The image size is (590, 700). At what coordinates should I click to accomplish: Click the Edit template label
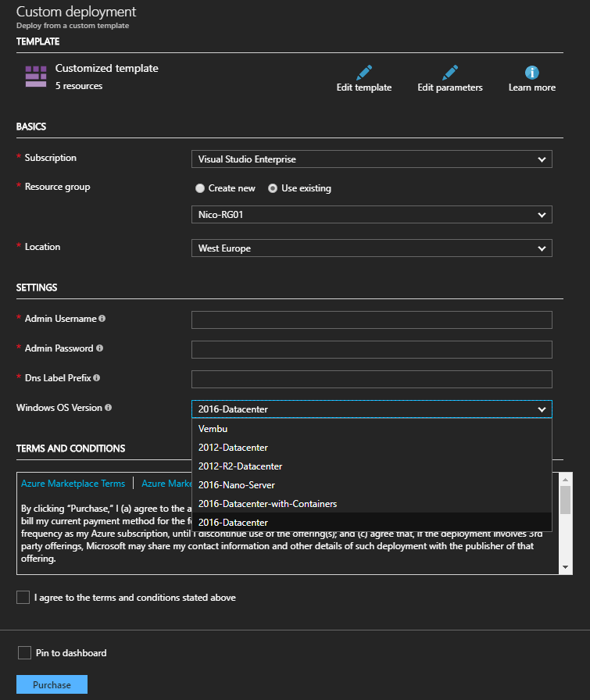[x=364, y=87]
